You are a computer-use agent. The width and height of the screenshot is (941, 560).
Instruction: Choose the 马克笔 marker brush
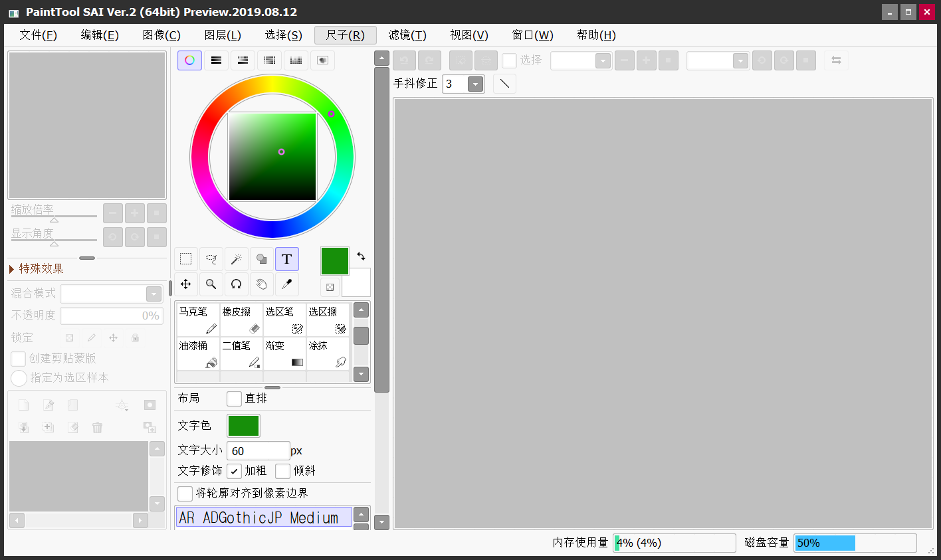coord(198,320)
